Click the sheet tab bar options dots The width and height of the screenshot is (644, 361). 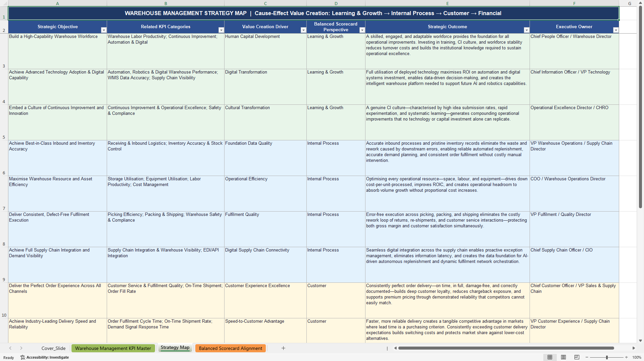click(387, 348)
